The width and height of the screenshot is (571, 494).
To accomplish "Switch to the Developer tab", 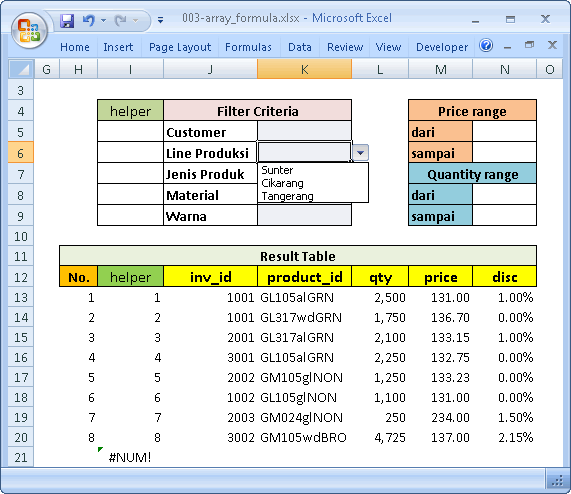I will click(x=442, y=47).
